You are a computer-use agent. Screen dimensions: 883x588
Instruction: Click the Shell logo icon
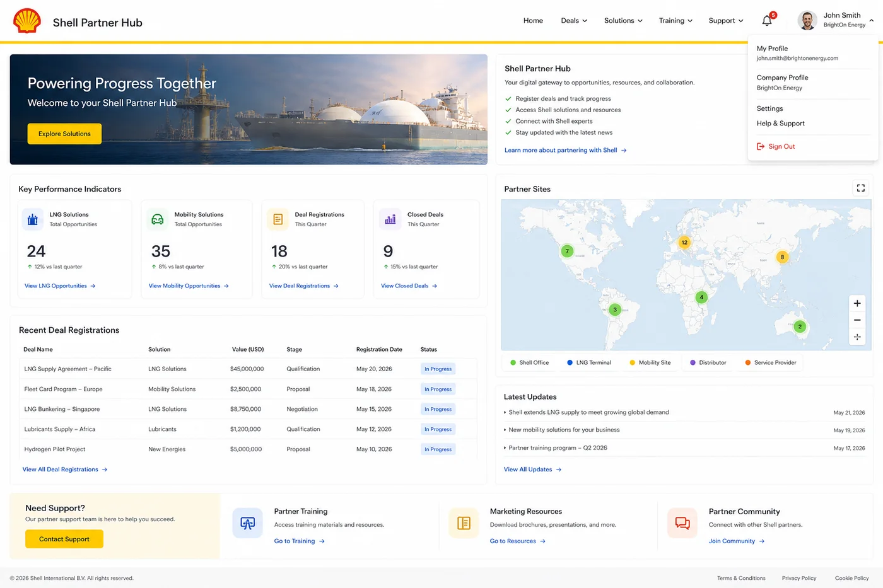coord(27,21)
